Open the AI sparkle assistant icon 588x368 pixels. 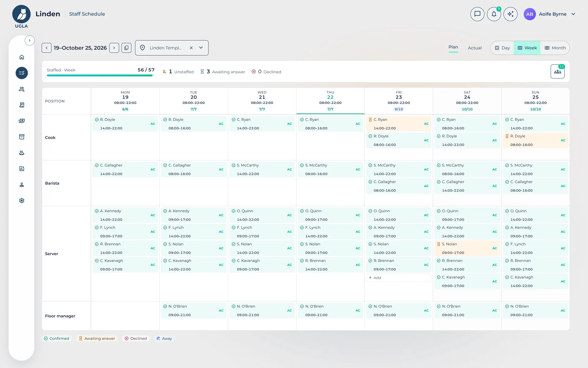510,14
